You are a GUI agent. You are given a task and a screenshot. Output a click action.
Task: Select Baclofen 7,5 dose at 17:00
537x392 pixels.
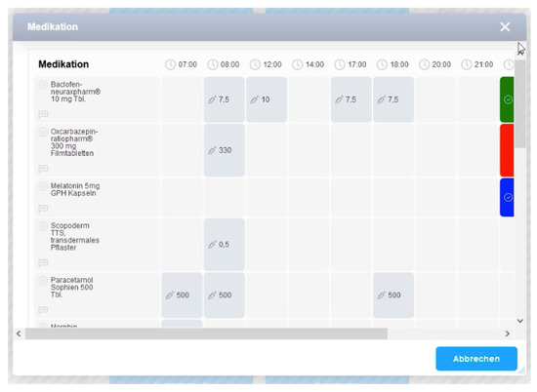351,99
